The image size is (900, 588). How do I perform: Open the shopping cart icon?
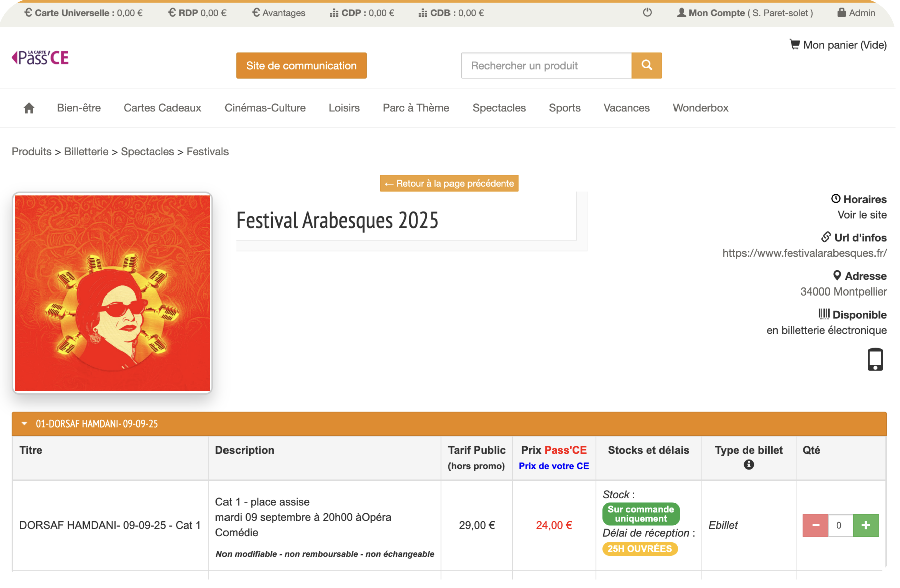(795, 44)
